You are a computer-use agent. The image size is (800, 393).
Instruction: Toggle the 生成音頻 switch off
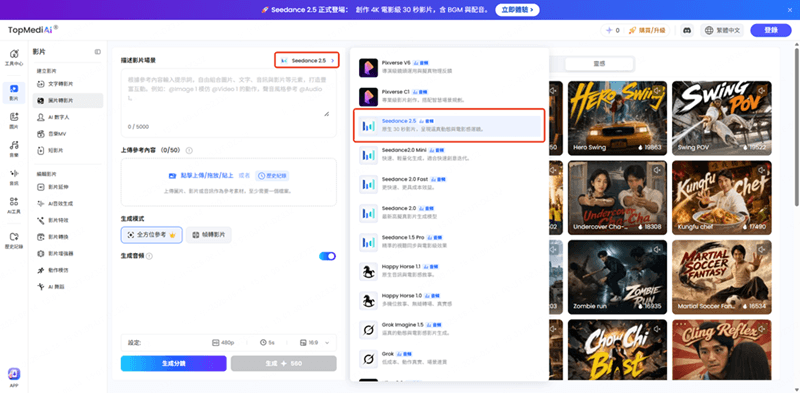click(328, 256)
